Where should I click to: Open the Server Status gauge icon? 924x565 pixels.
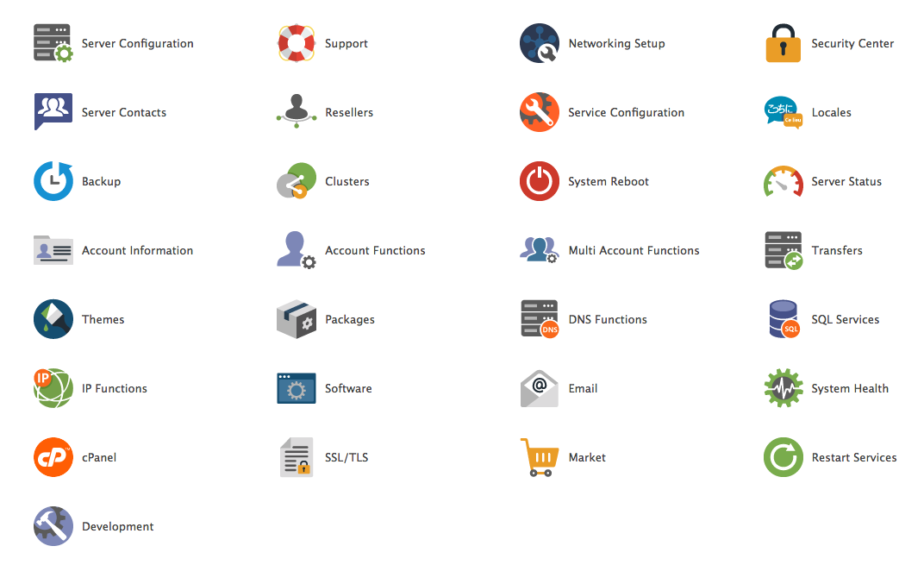pyautogui.click(x=783, y=181)
